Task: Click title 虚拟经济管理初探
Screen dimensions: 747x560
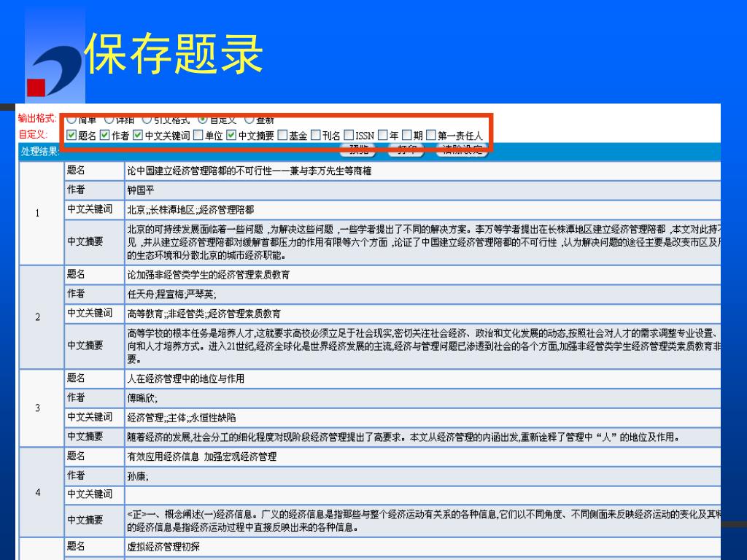Action: coord(163,547)
